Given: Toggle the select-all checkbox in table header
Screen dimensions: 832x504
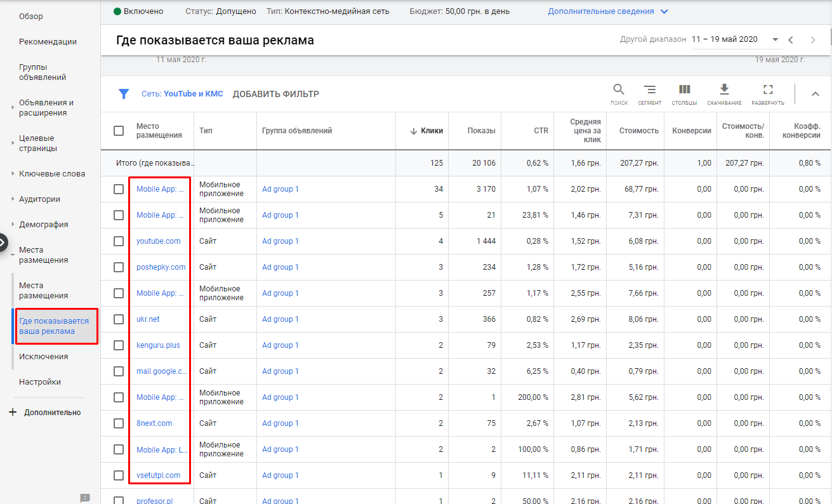Looking at the screenshot, I should [x=119, y=131].
